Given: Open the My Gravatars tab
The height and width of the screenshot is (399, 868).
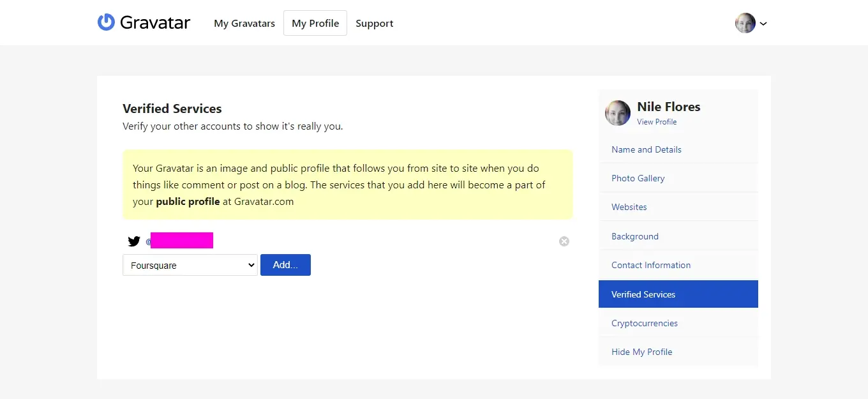Looking at the screenshot, I should [x=244, y=24].
